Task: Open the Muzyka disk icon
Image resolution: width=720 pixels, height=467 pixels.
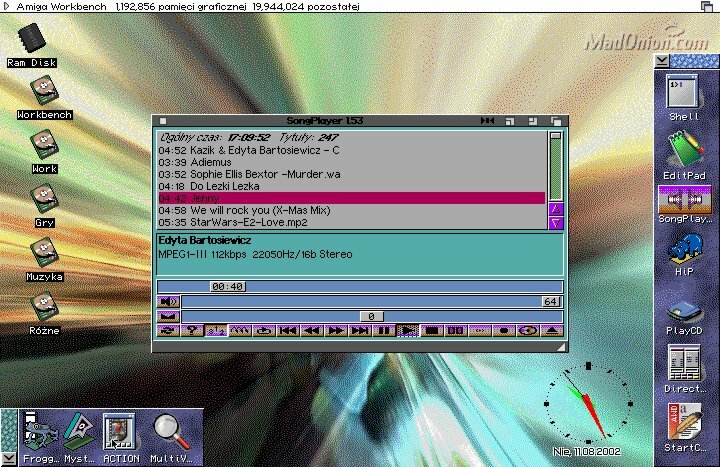Action: point(44,259)
